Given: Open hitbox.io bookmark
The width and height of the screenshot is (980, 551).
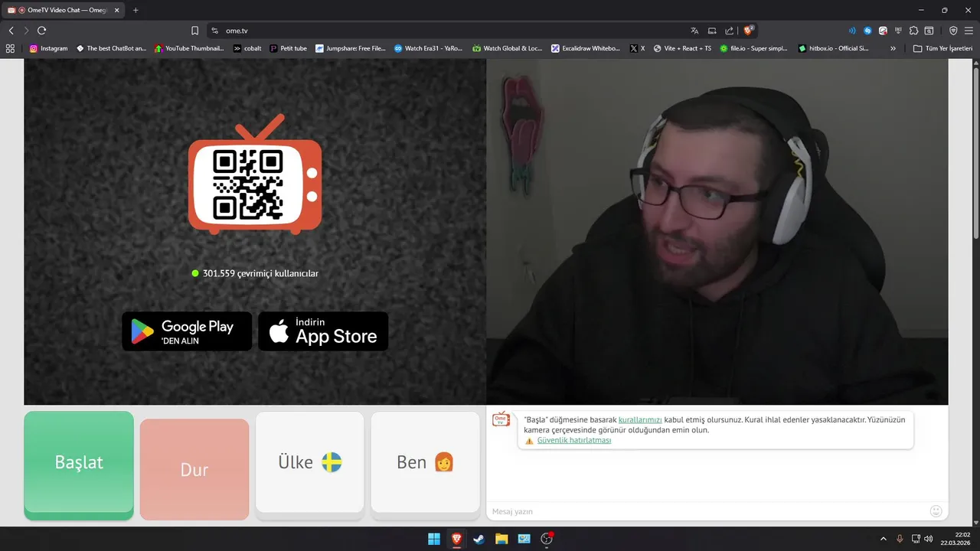Looking at the screenshot, I should [x=833, y=48].
